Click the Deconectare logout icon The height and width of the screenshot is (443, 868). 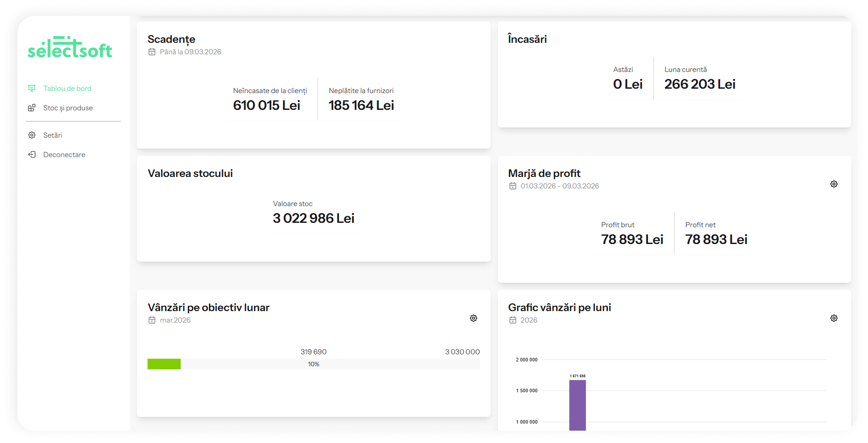32,154
